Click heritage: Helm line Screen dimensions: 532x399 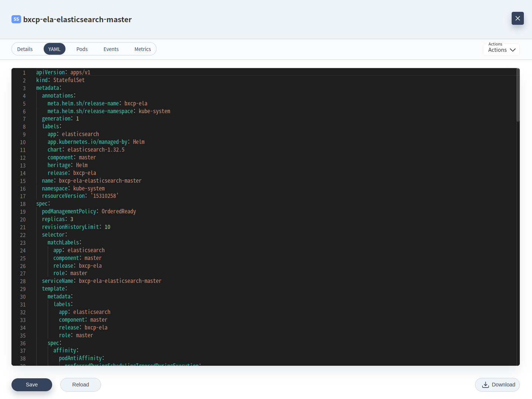[67, 165]
